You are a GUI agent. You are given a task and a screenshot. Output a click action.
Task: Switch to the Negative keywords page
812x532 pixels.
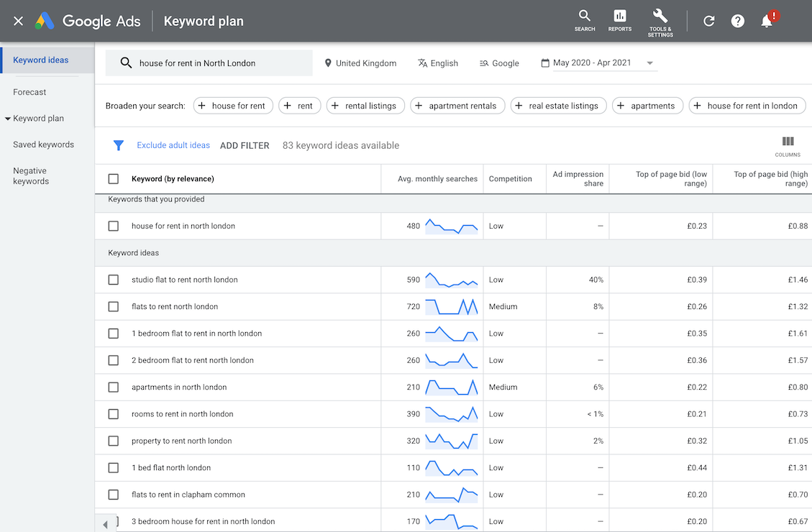click(x=30, y=175)
